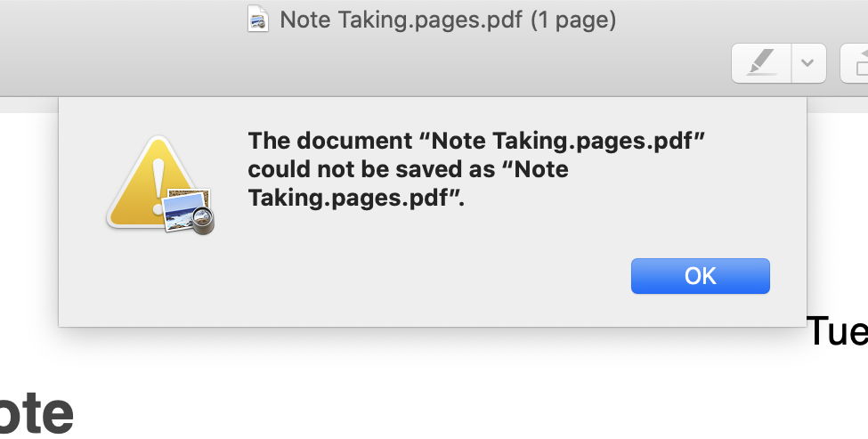The width and height of the screenshot is (868, 439).
Task: Click the window title "Note Taking.pages.pdf"
Action: click(x=401, y=20)
